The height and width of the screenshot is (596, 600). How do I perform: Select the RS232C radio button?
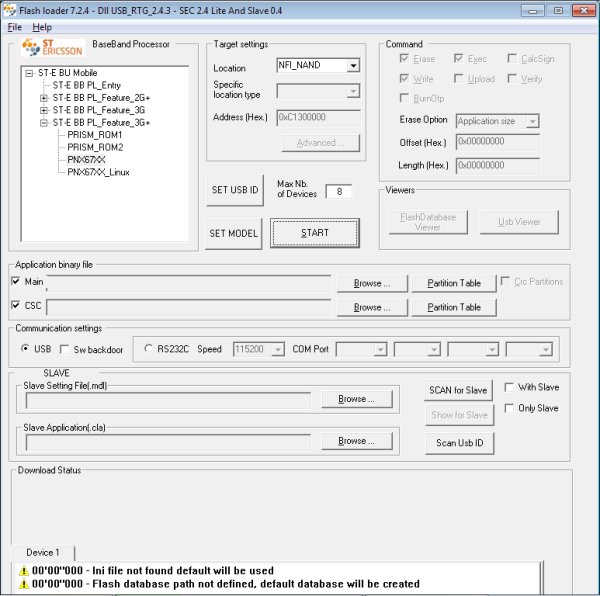point(148,348)
